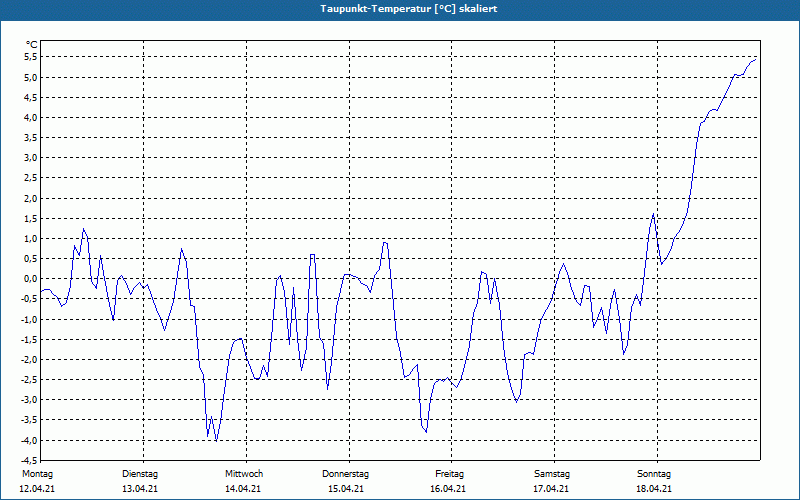Select the '4,5' y-axis value
Screen dimensions: 800x500
tap(31, 97)
